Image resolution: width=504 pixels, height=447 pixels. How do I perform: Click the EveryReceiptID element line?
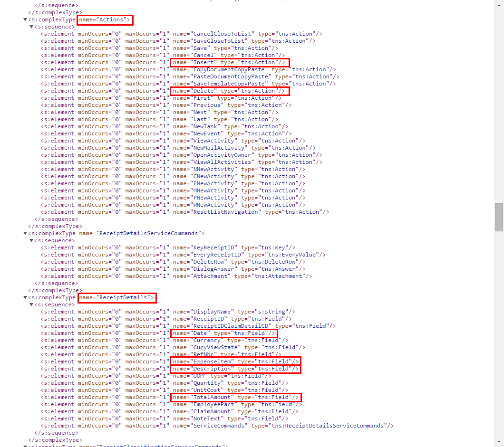(183, 255)
